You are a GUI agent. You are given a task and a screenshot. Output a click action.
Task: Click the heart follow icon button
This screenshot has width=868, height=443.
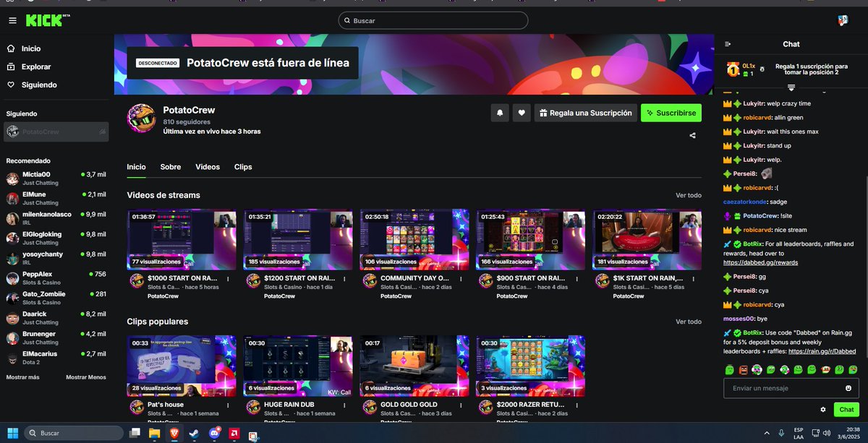(x=521, y=113)
